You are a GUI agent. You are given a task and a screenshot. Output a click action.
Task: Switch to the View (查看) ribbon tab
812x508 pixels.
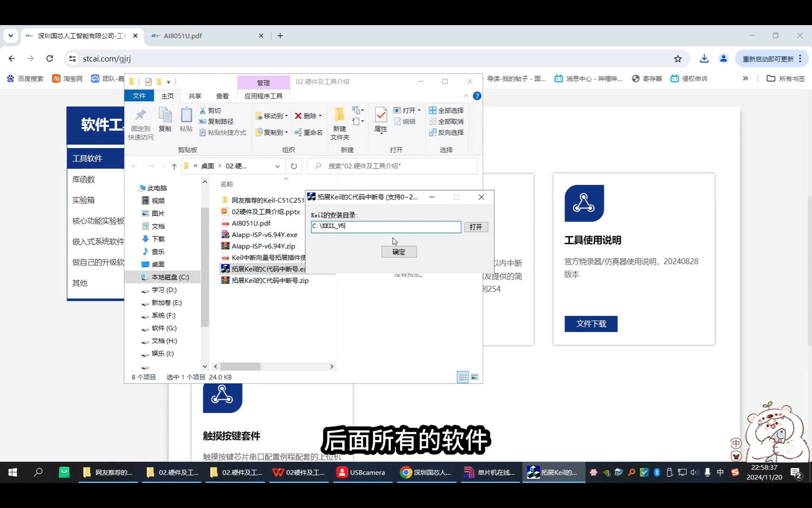point(222,96)
